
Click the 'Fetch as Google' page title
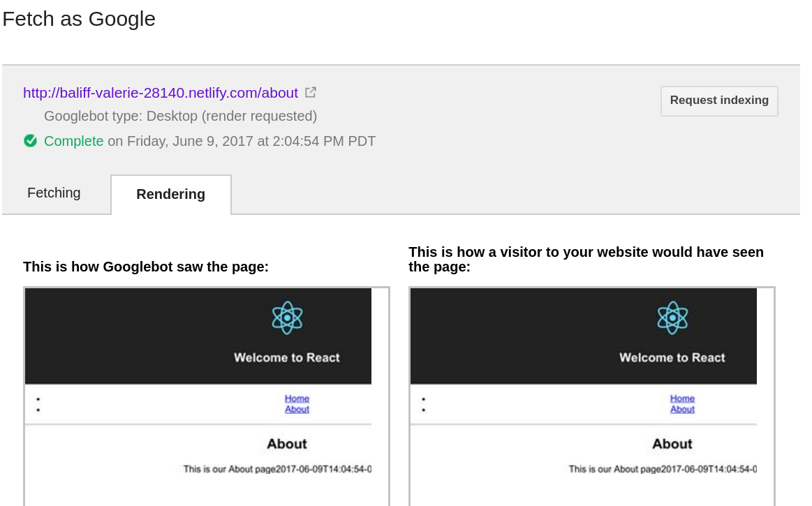click(x=79, y=19)
